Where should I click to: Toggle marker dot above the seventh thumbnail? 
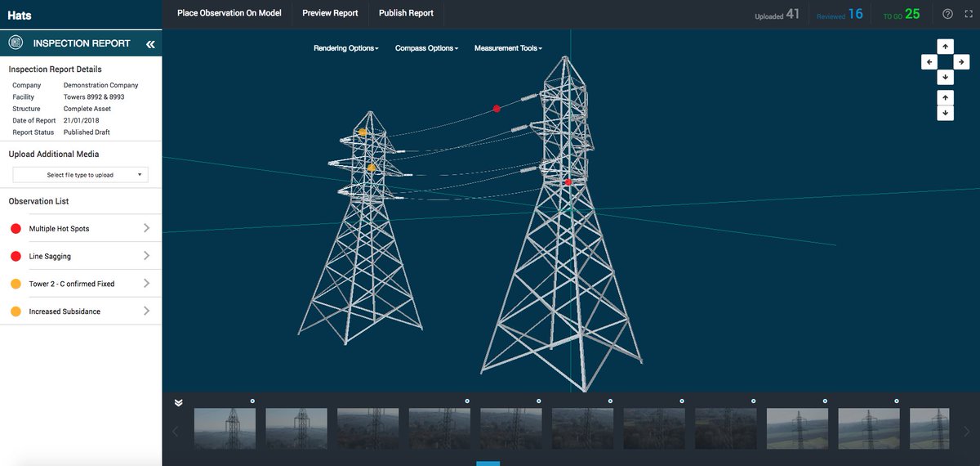682,401
